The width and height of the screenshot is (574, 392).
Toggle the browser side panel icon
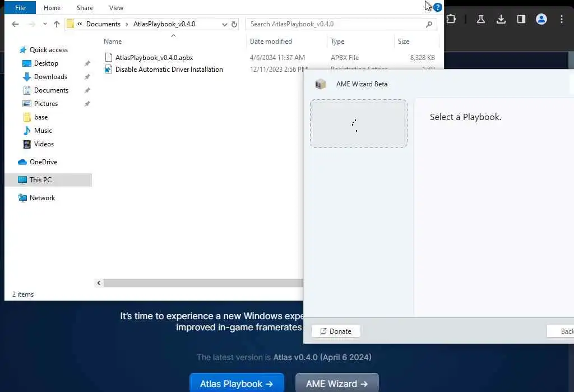(521, 19)
